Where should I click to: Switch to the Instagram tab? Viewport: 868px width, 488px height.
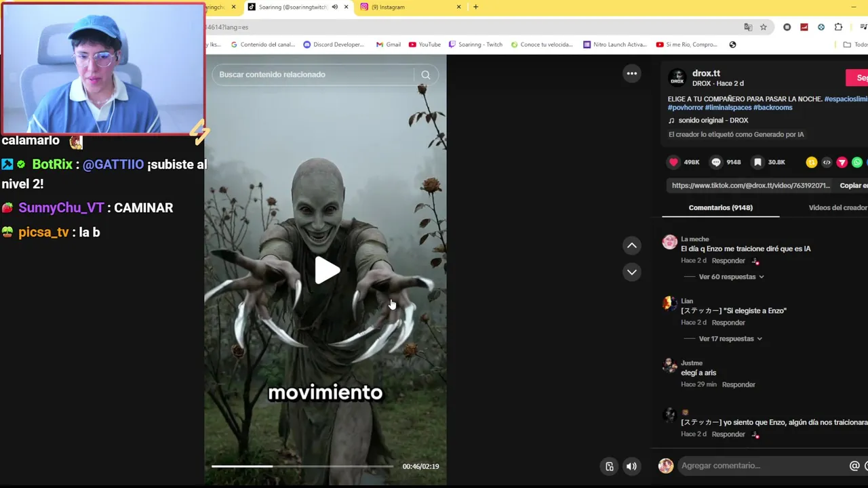[411, 7]
